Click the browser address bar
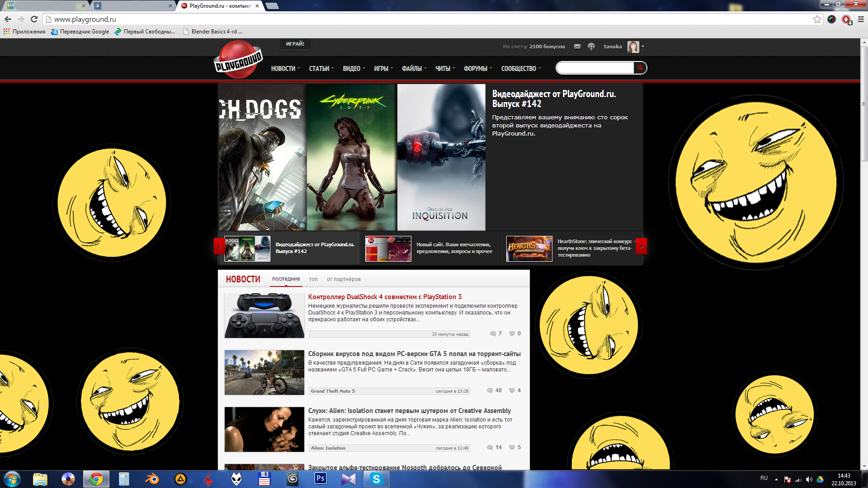This screenshot has height=488, width=868. [429, 19]
